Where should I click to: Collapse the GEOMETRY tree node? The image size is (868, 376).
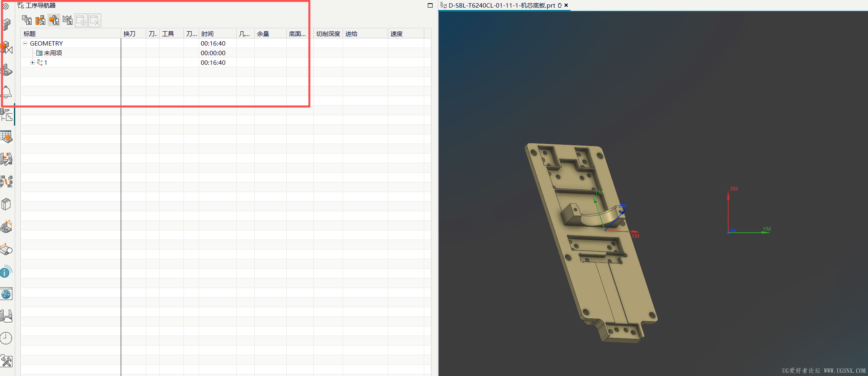tap(25, 43)
